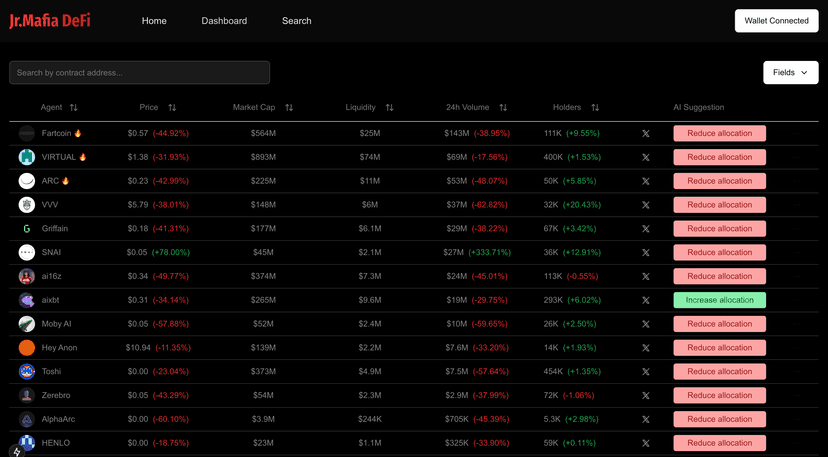
Task: Click the lightning bolt icon at bottom left
Action: 16,450
